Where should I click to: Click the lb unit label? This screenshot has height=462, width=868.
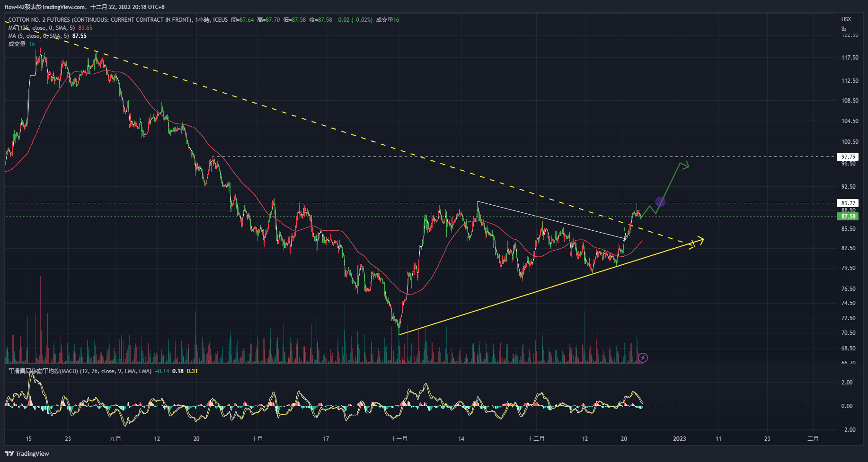tap(843, 28)
